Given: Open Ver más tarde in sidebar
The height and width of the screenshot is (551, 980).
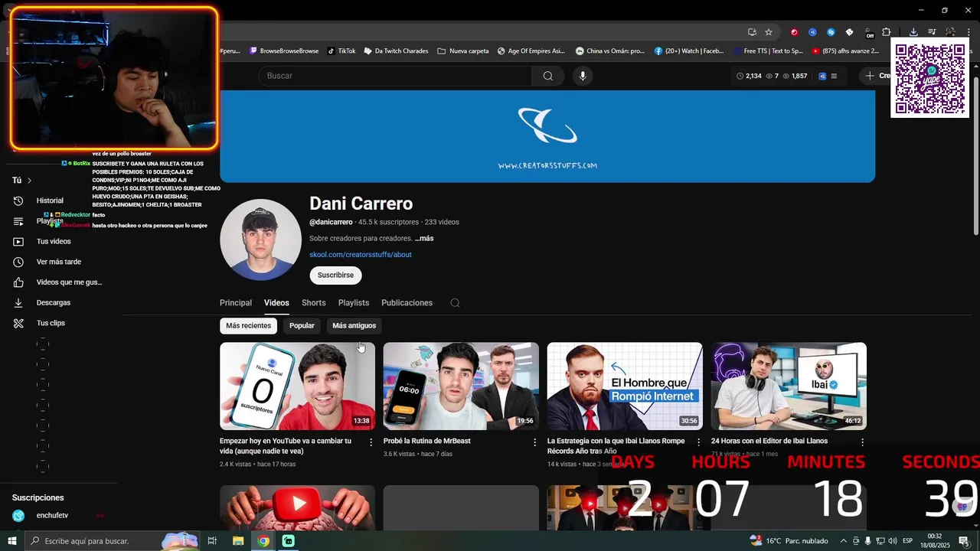Looking at the screenshot, I should (58, 262).
